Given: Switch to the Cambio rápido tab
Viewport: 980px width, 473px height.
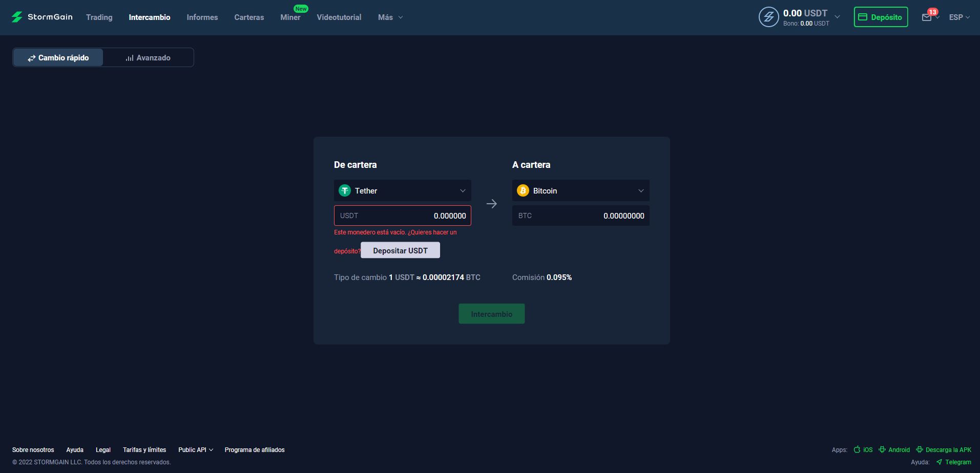Looking at the screenshot, I should coord(58,57).
